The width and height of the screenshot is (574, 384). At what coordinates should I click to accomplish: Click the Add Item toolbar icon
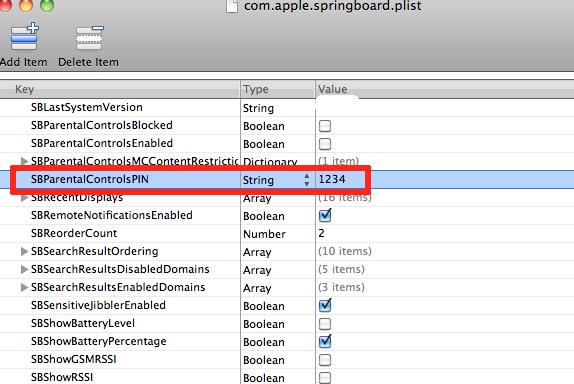pos(25,37)
